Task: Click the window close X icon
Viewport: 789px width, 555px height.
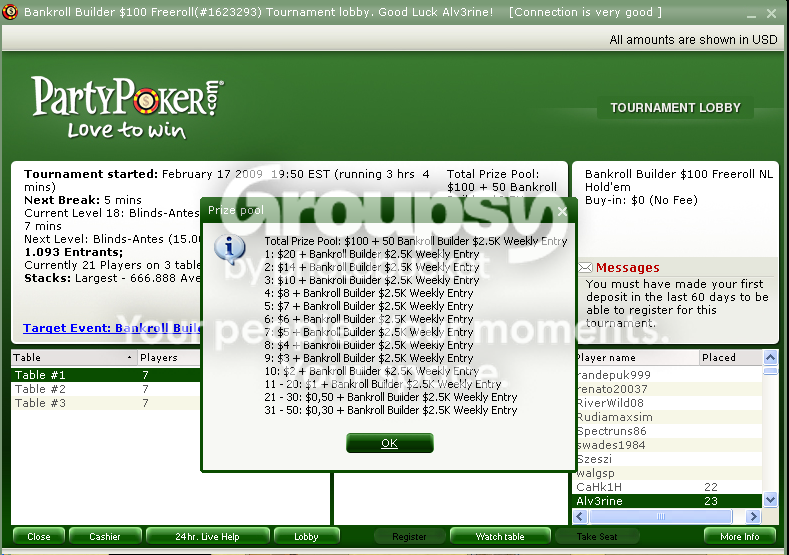Action: [771, 14]
